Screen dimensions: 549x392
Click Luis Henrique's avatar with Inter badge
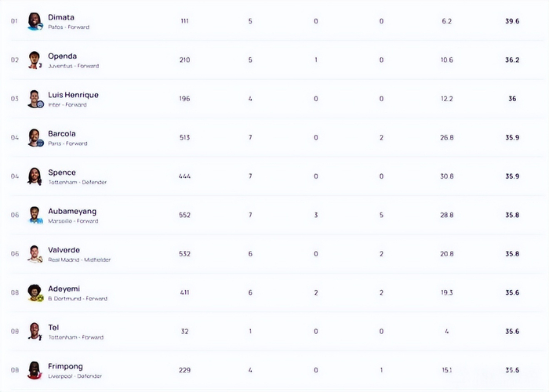[x=35, y=99]
